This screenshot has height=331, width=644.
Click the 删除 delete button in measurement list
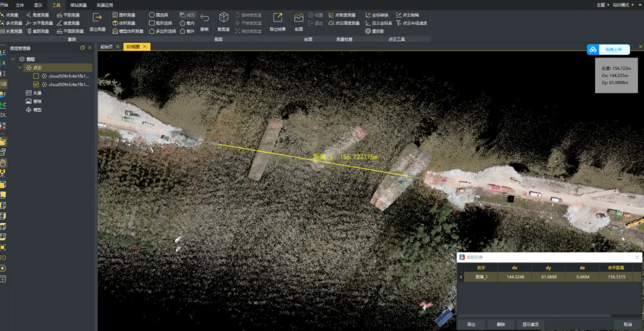tap(500, 324)
